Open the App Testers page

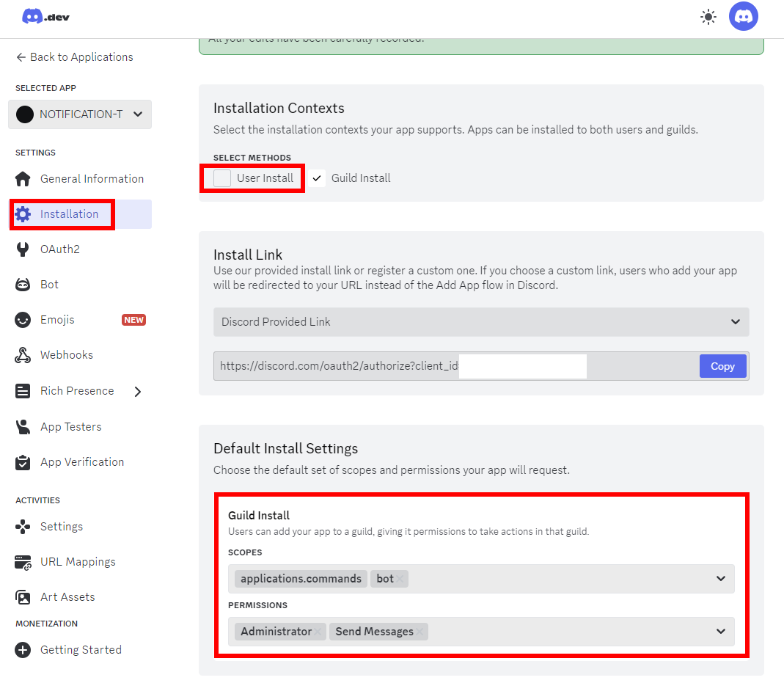(70, 427)
